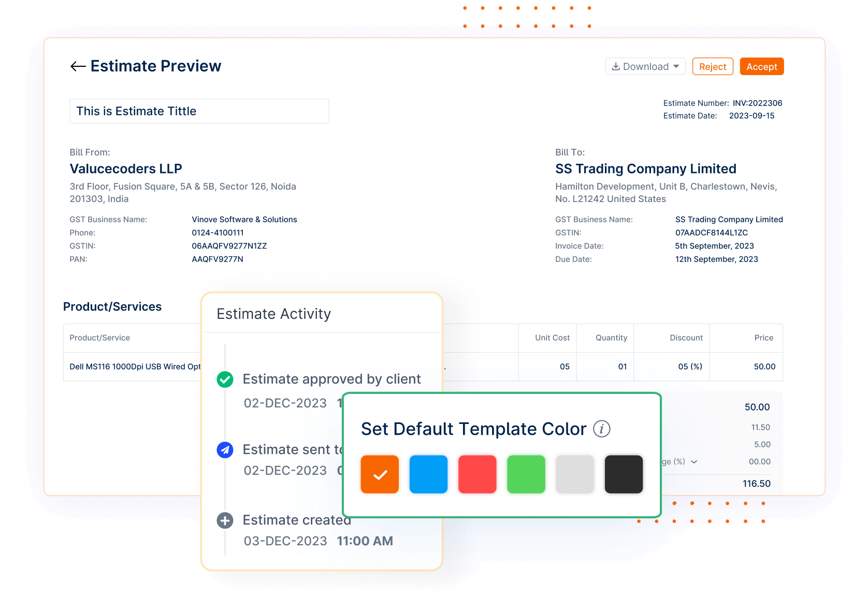Click the blue paper plane sent icon
Screen dimensions: 868x609
tap(225, 450)
